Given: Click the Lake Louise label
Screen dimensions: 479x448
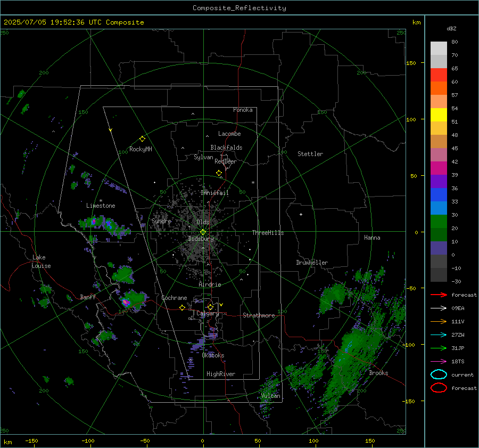Looking at the screenshot, I should point(41,262).
